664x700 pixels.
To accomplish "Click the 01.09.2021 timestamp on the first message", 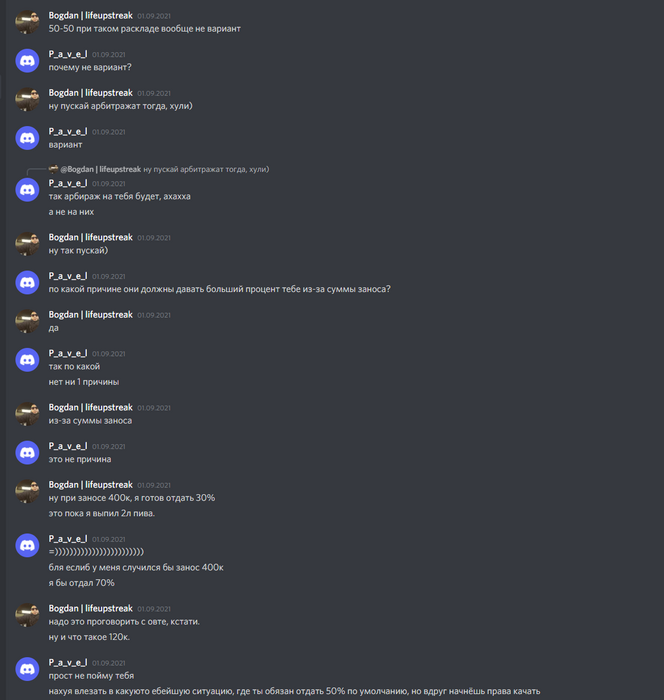I will (154, 16).
